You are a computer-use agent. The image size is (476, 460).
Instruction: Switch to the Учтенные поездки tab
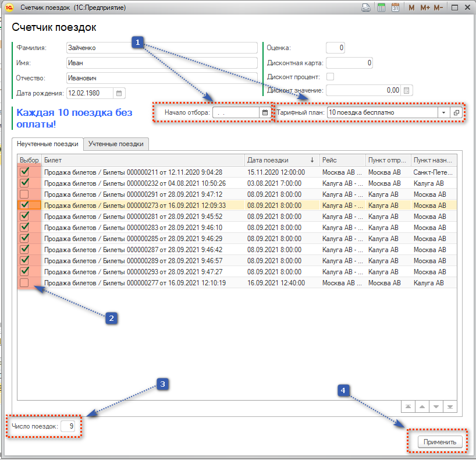click(116, 144)
